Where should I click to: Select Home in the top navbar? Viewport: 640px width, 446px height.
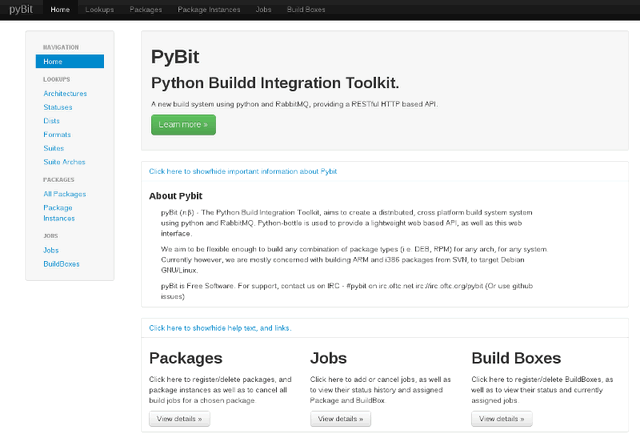click(60, 9)
